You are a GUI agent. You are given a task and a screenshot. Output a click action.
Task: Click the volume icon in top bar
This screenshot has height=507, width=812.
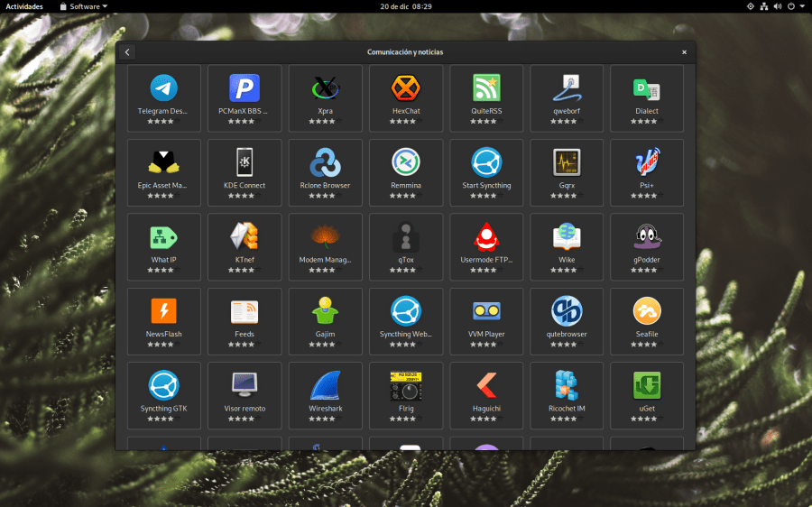[778, 6]
